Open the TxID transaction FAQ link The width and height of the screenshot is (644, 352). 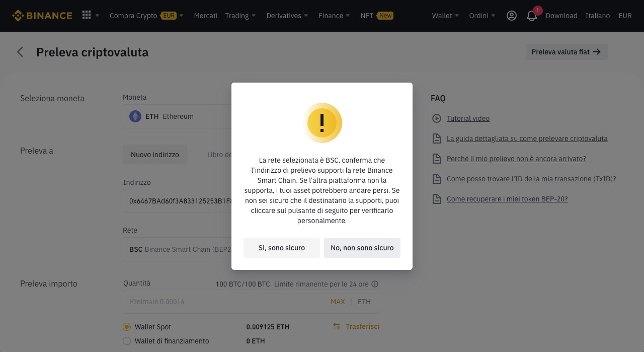[531, 179]
